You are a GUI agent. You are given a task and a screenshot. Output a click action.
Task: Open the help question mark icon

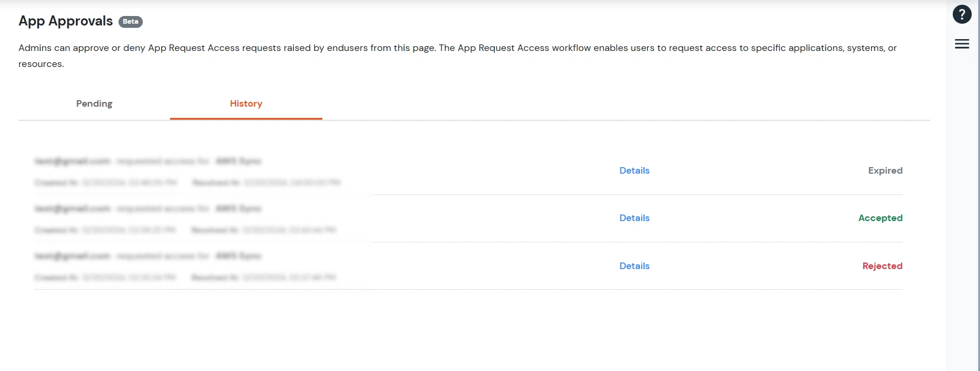tap(962, 14)
